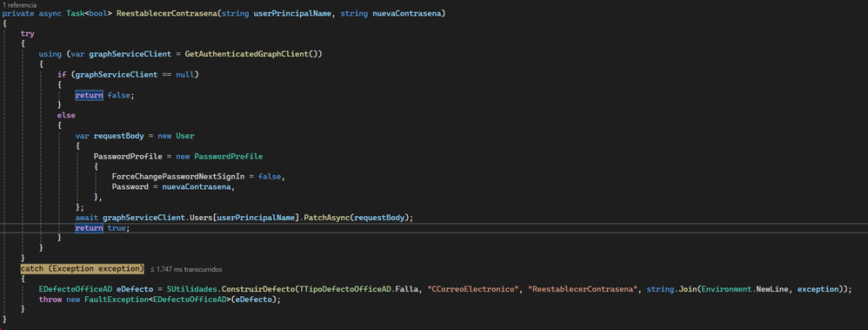This screenshot has width=868, height=330.
Task: Click the 'User' type name
Action: pyautogui.click(x=184, y=136)
